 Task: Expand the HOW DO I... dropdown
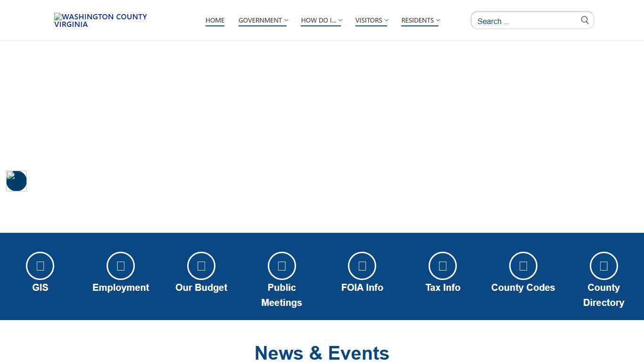point(340,20)
